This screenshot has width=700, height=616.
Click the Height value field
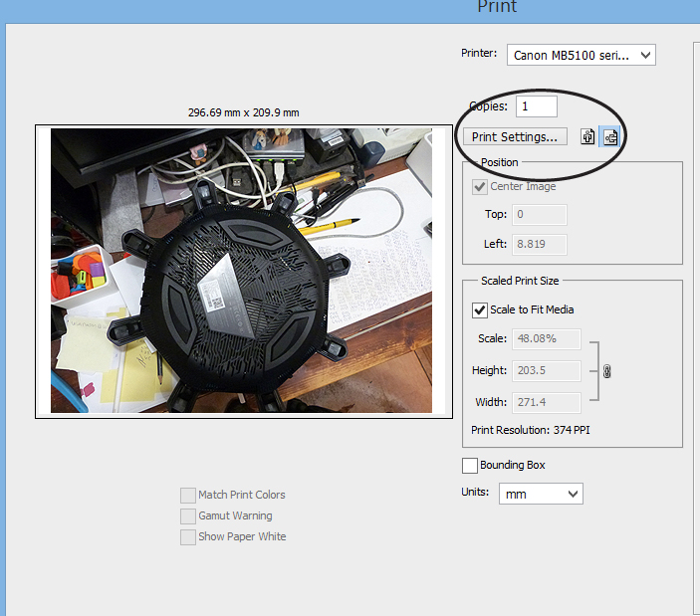546,370
